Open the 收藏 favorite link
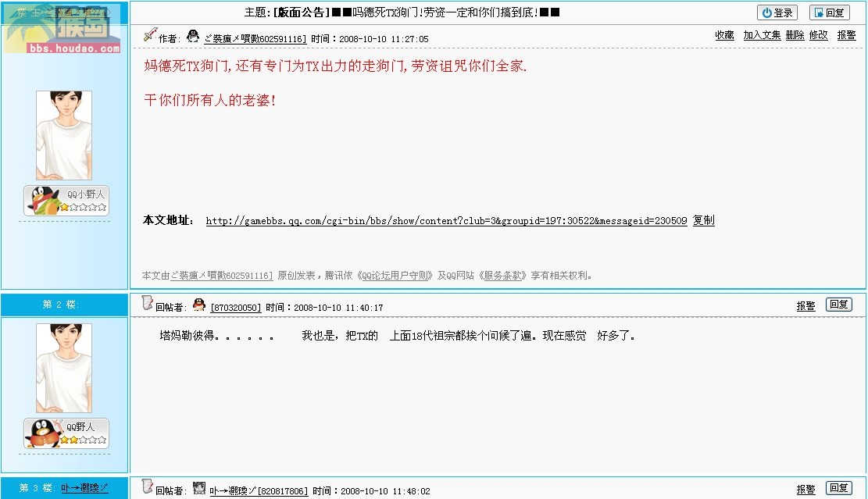The image size is (868, 499). point(724,35)
